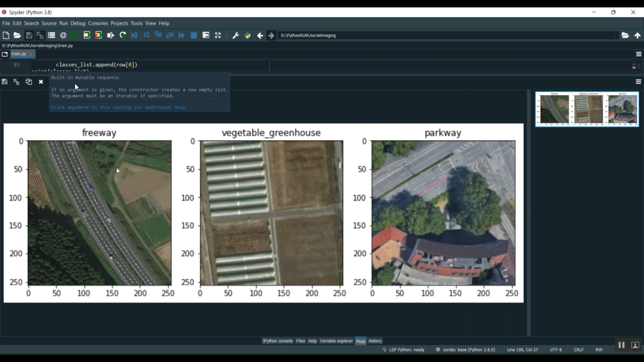Run the file with green play icon
The image size is (644, 362).
75,36
